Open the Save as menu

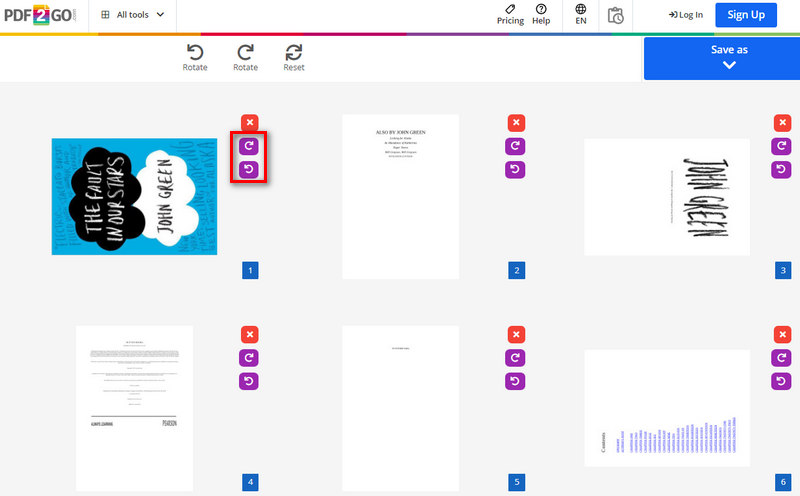click(x=722, y=58)
